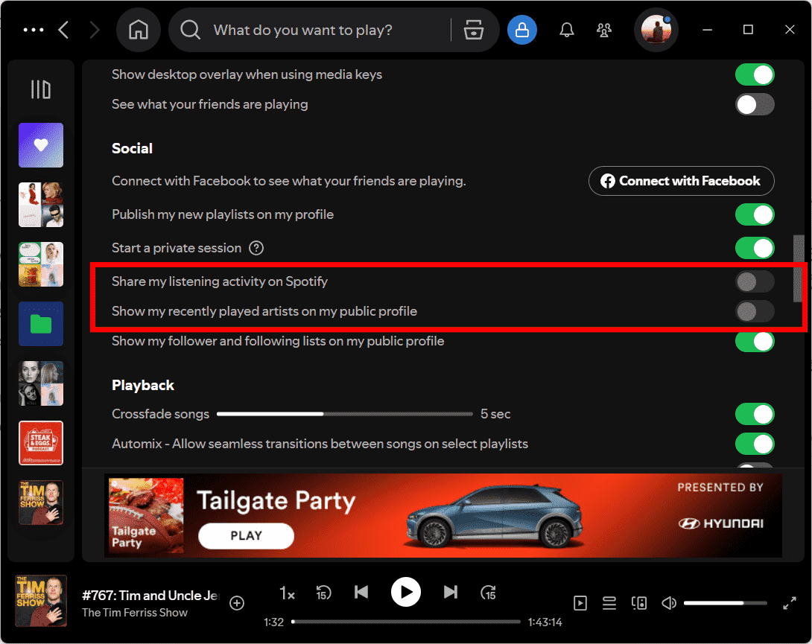
Task: Go to previous track
Action: [361, 592]
